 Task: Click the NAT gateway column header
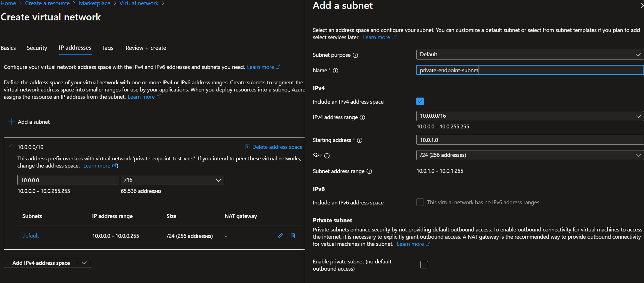241,216
